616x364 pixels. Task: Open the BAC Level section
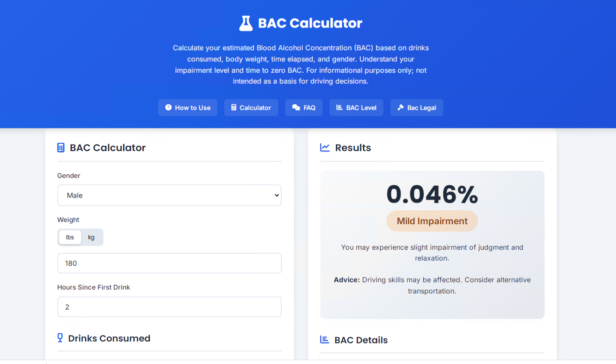click(x=356, y=107)
